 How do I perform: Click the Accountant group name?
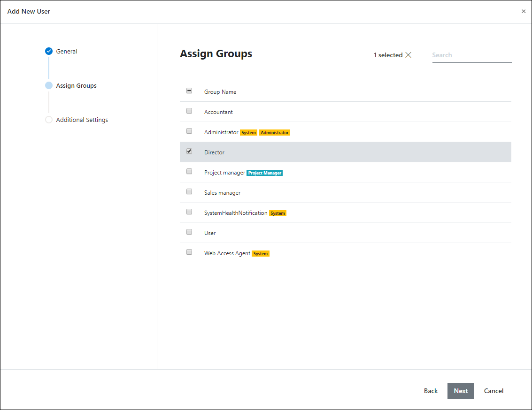[218, 112]
